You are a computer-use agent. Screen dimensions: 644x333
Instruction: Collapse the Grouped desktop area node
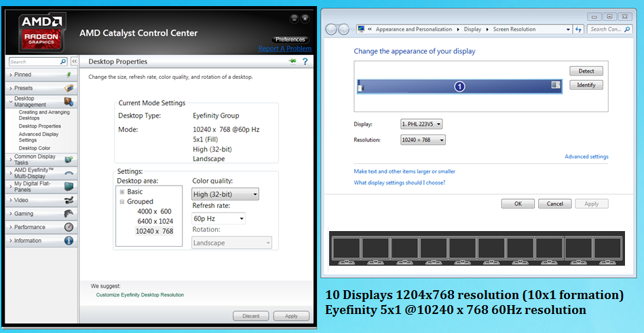pos(122,202)
